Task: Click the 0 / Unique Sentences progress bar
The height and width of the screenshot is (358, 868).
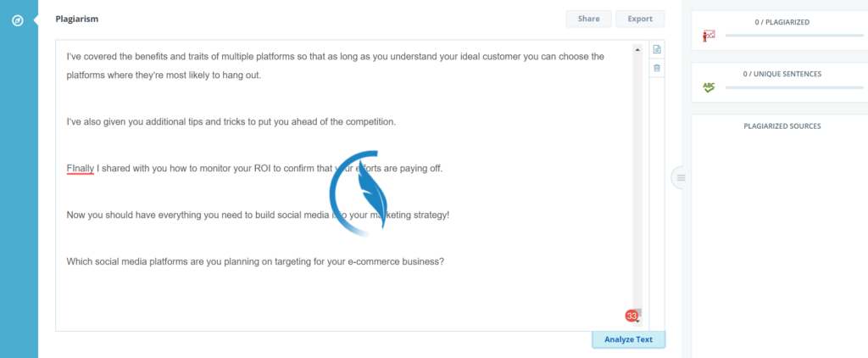Action: tap(793, 87)
